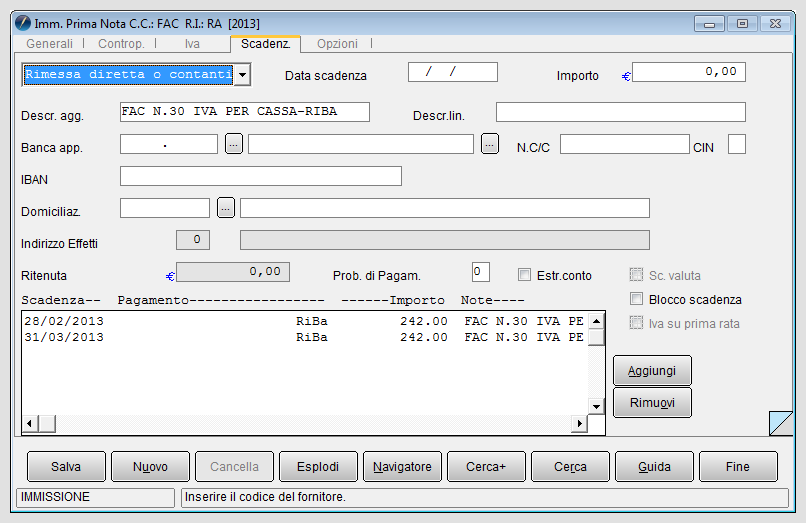Click the list horizontal scroll-left arrow
Viewport: 806px width, 523px height.
pyautogui.click(x=30, y=424)
